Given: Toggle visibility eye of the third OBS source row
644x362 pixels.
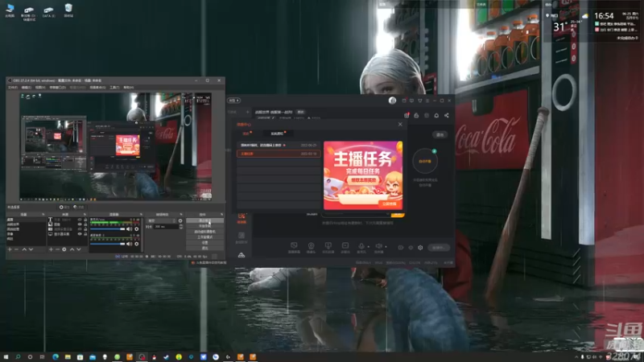Looking at the screenshot, I should [x=80, y=229].
